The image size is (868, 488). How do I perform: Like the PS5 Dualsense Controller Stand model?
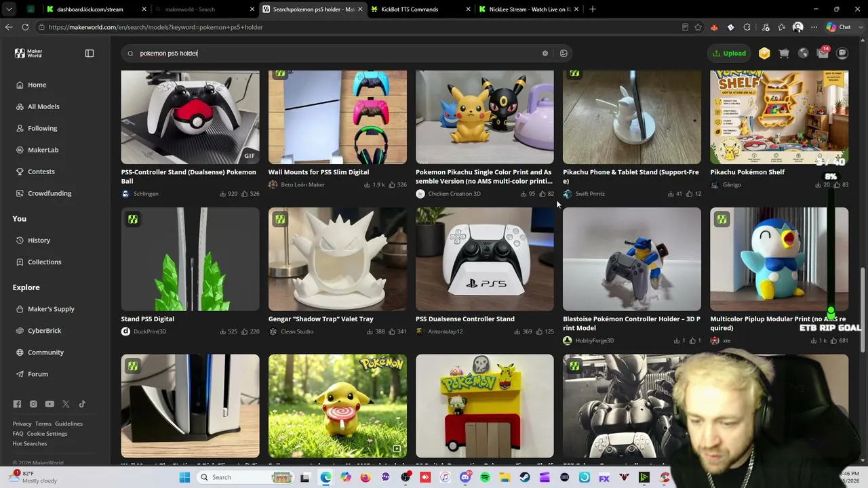coord(545,331)
